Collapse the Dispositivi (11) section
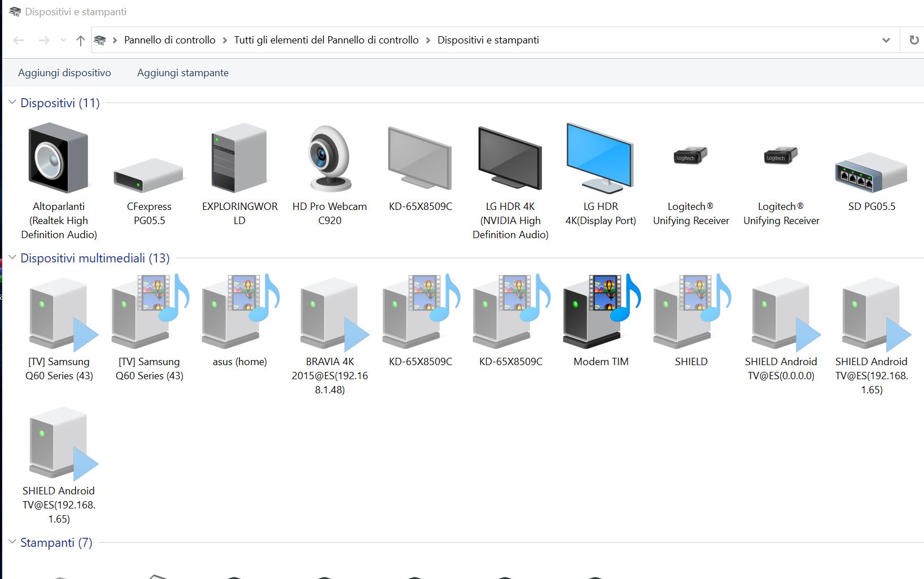The width and height of the screenshot is (924, 579). point(12,103)
